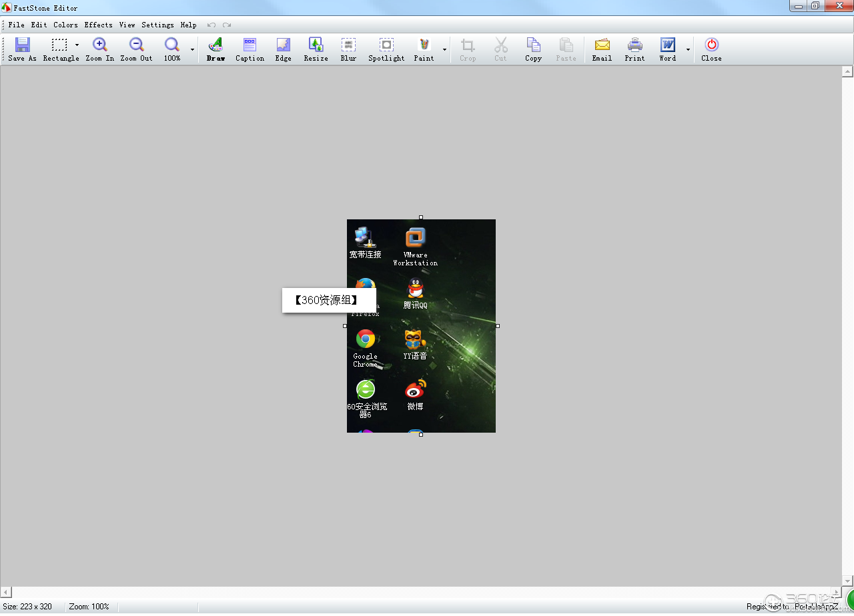Open the View menu
Screen dimensions: 854x616
(127, 25)
